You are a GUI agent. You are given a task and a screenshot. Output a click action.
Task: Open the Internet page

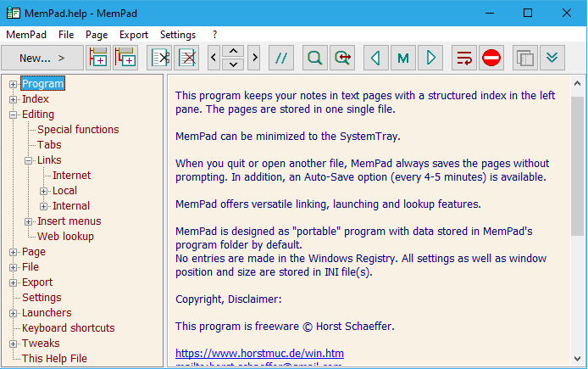[x=72, y=176]
